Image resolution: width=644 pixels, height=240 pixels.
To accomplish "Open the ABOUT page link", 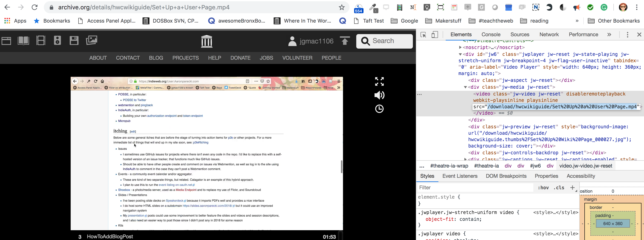I will [98, 58].
